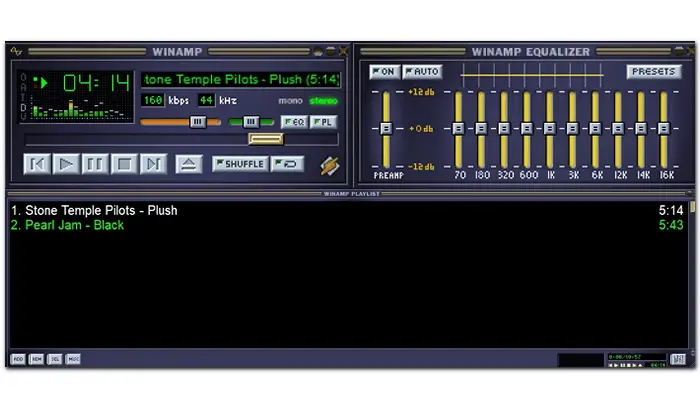Click clutterbar letter D double size
700x407 pixels.
click(x=23, y=107)
